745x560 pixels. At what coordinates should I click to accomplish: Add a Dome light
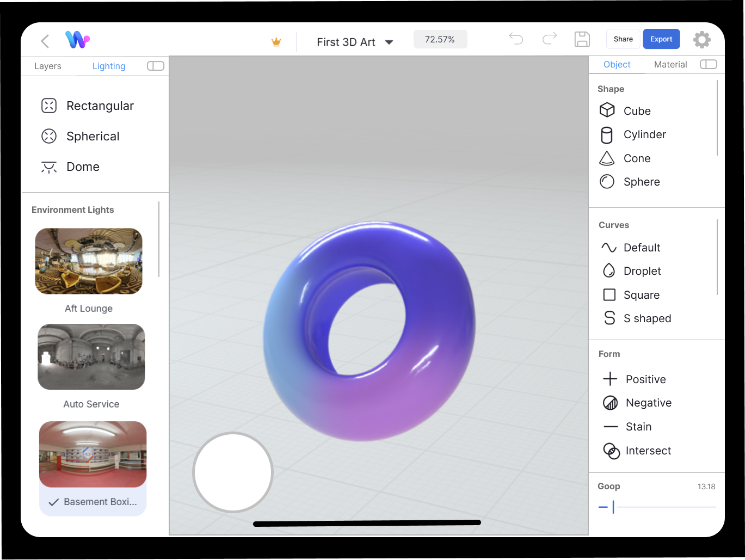pyautogui.click(x=83, y=167)
